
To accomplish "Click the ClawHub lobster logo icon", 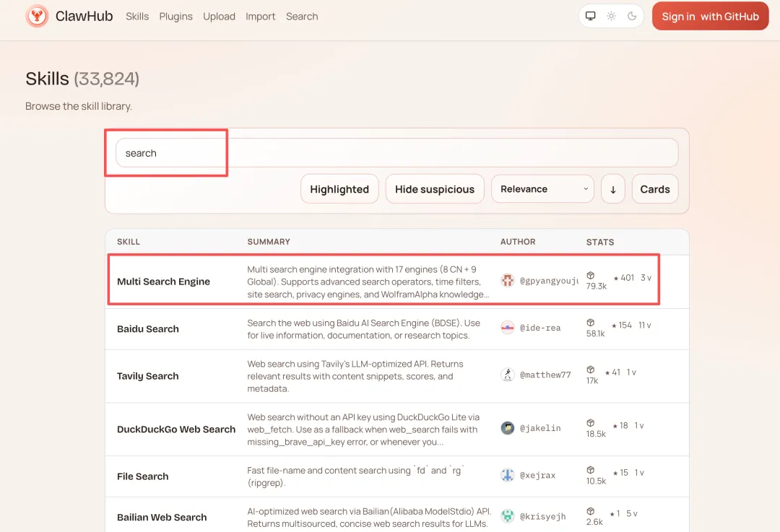I will [x=37, y=16].
